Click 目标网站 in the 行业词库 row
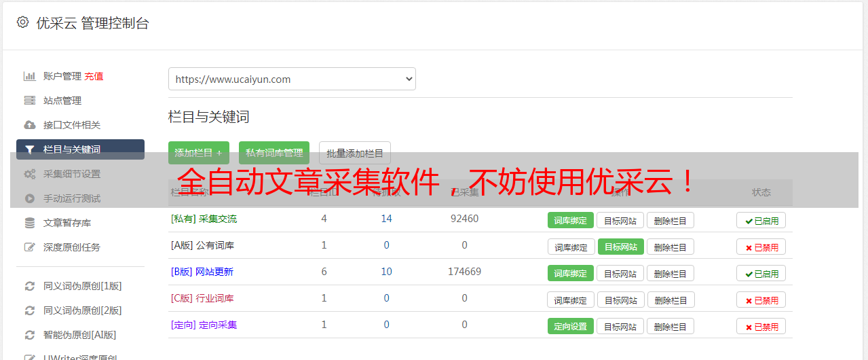Screen dimensions: 868x360 tap(620, 300)
